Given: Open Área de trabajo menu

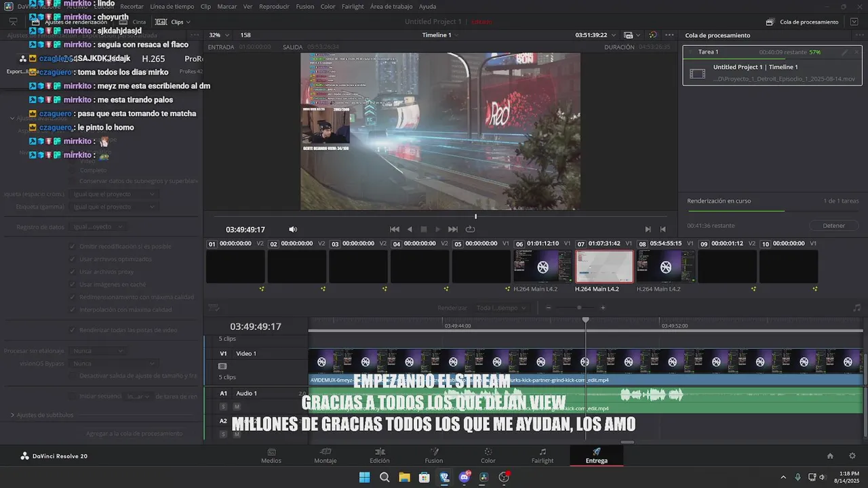Looking at the screenshot, I should 391,6.
